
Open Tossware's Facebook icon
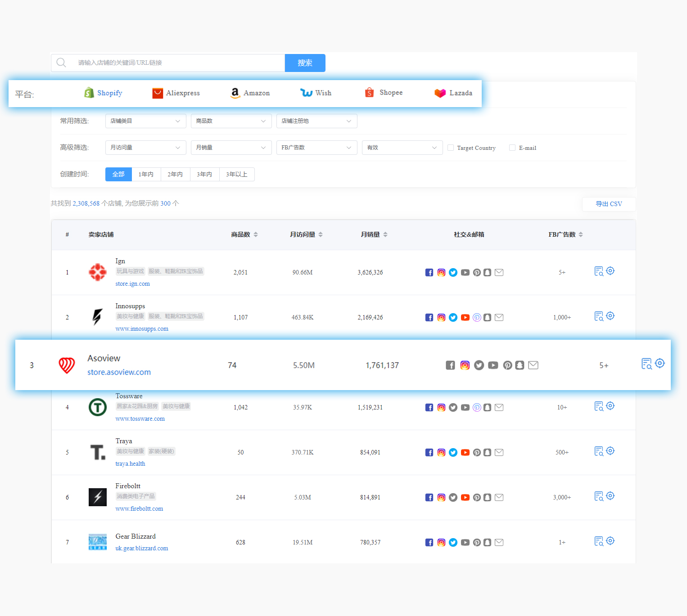tap(429, 408)
